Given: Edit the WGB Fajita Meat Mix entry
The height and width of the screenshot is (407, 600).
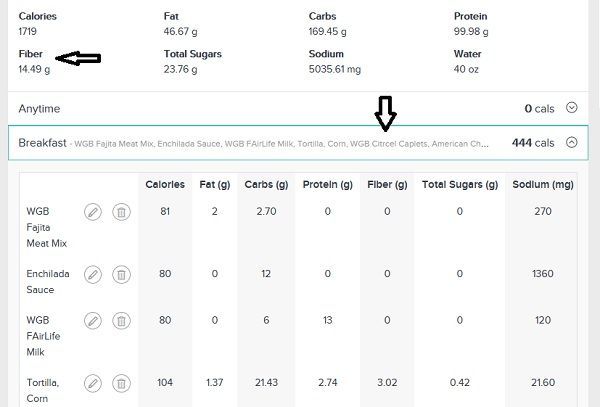Looking at the screenshot, I should pyautogui.click(x=93, y=212).
